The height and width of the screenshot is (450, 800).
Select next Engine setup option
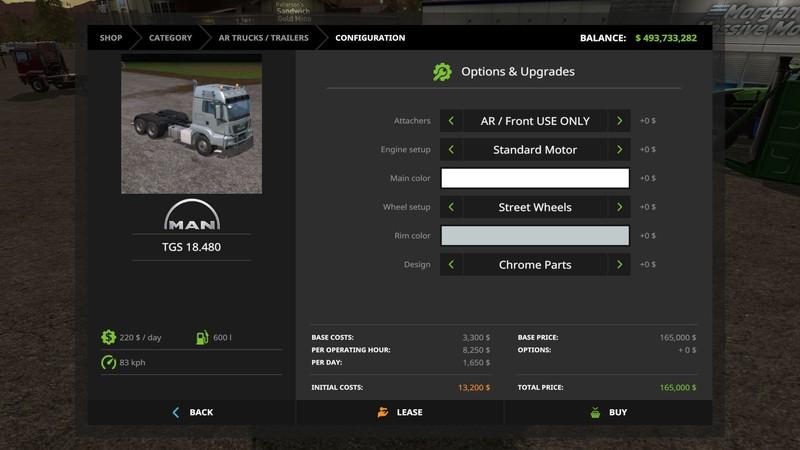[619, 150]
